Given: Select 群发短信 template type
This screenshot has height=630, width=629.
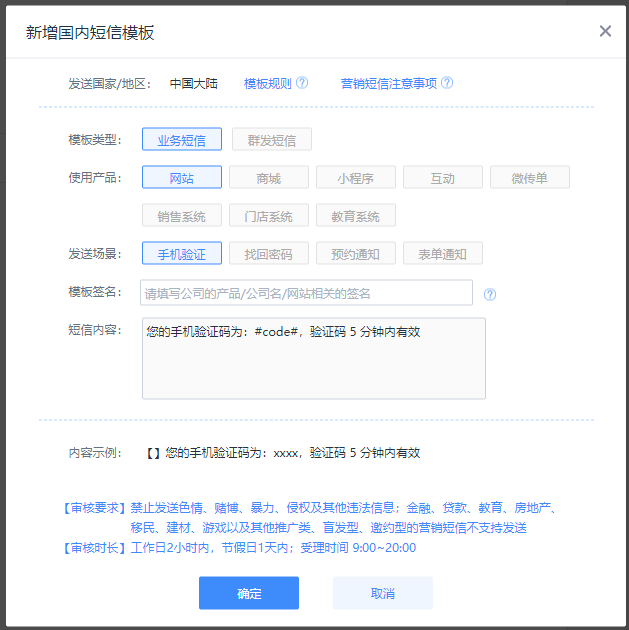Looking at the screenshot, I should (271, 140).
